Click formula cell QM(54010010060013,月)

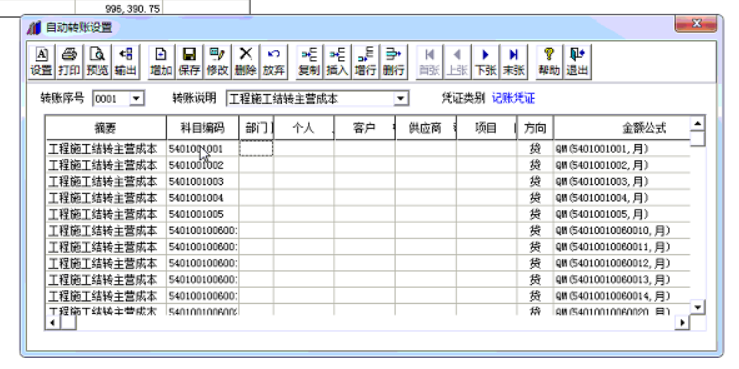[x=622, y=279]
